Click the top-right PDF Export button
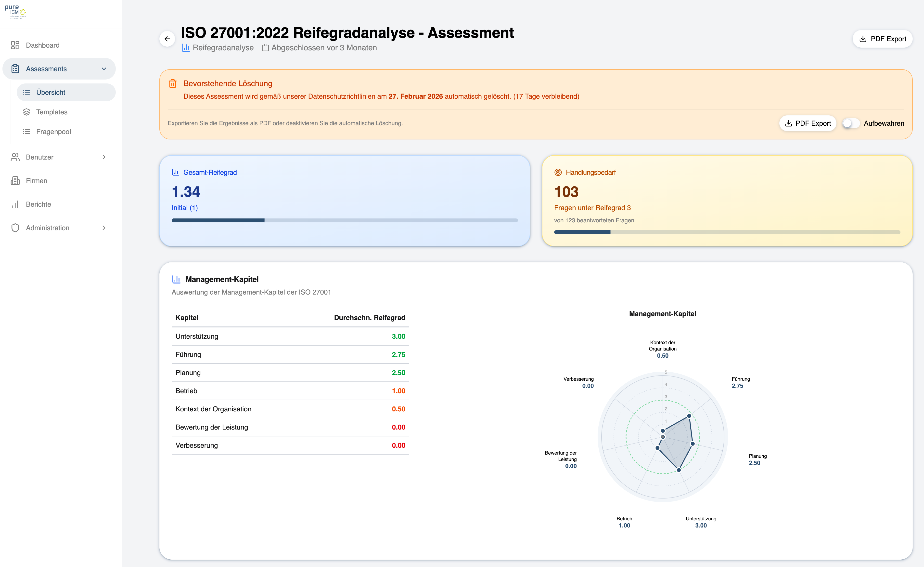The height and width of the screenshot is (567, 924). coord(882,39)
